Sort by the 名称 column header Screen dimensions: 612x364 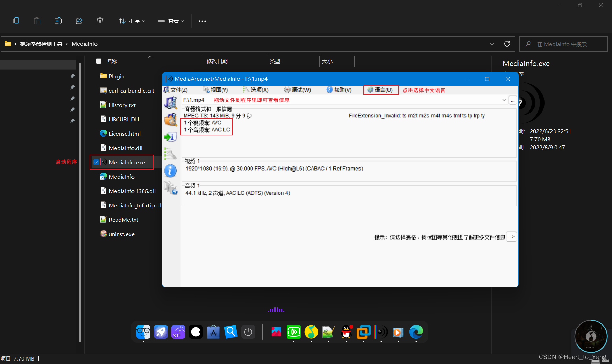tap(112, 61)
